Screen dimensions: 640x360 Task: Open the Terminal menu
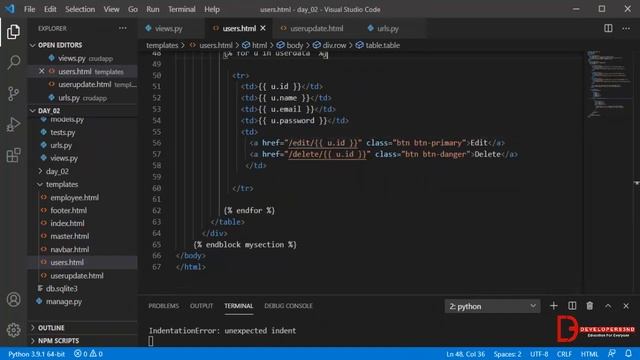(182, 9)
